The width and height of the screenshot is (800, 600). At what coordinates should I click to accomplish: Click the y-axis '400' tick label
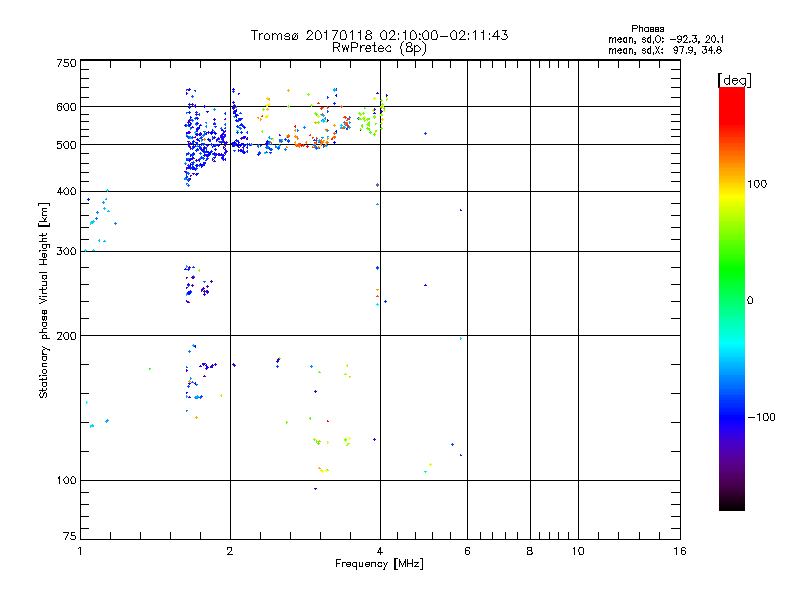pos(66,191)
